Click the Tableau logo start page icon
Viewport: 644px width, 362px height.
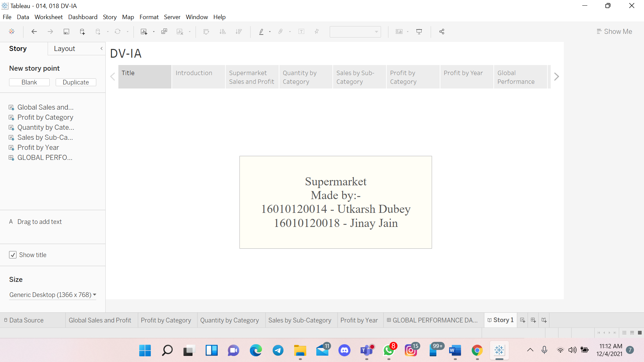tap(12, 32)
